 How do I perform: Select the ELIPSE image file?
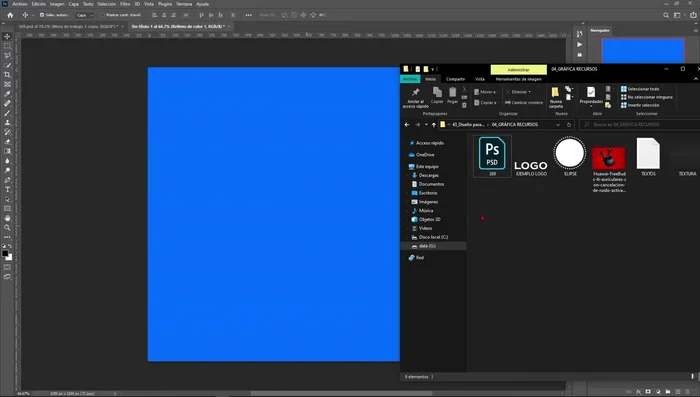tap(570, 156)
